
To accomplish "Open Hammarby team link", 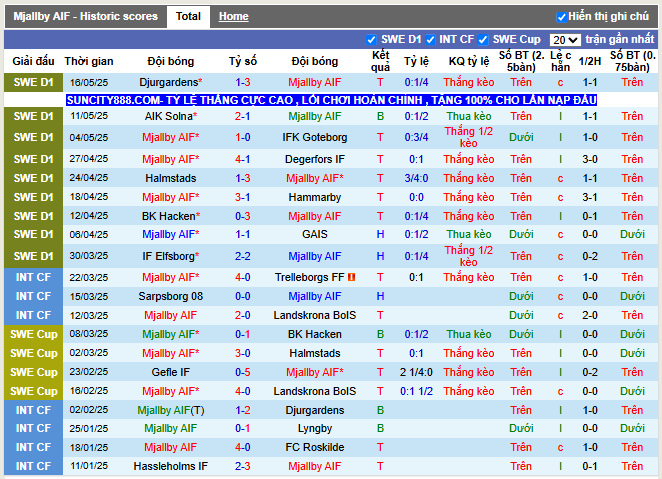I will [315, 197].
